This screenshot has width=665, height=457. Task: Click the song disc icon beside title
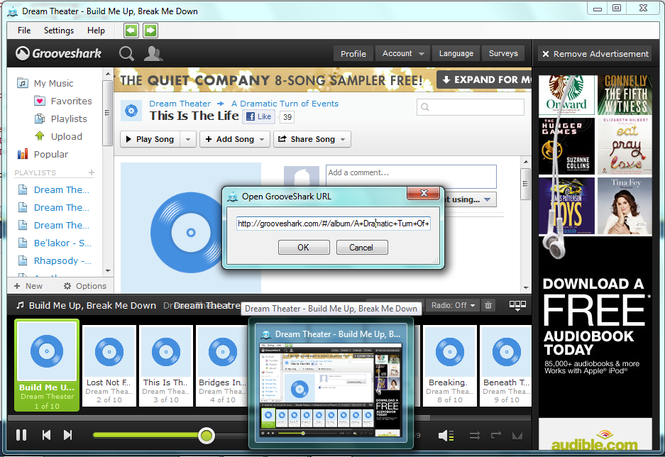coord(131,111)
